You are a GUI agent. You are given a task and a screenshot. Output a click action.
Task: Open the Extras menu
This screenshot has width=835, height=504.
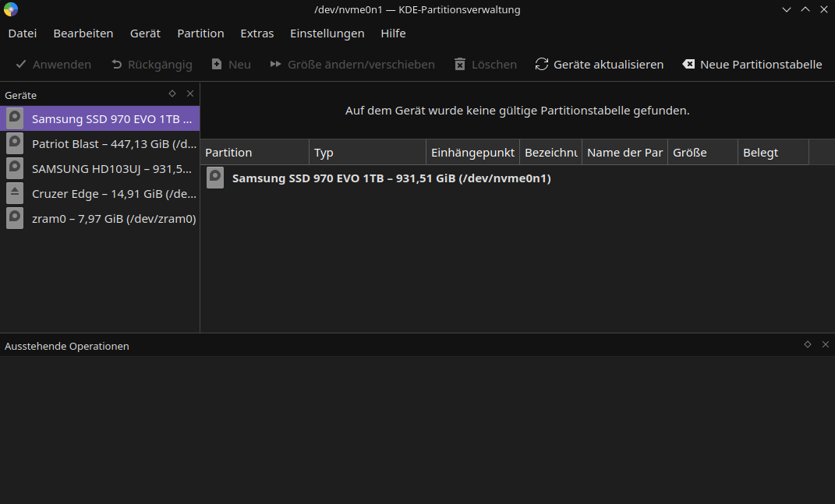tap(257, 33)
